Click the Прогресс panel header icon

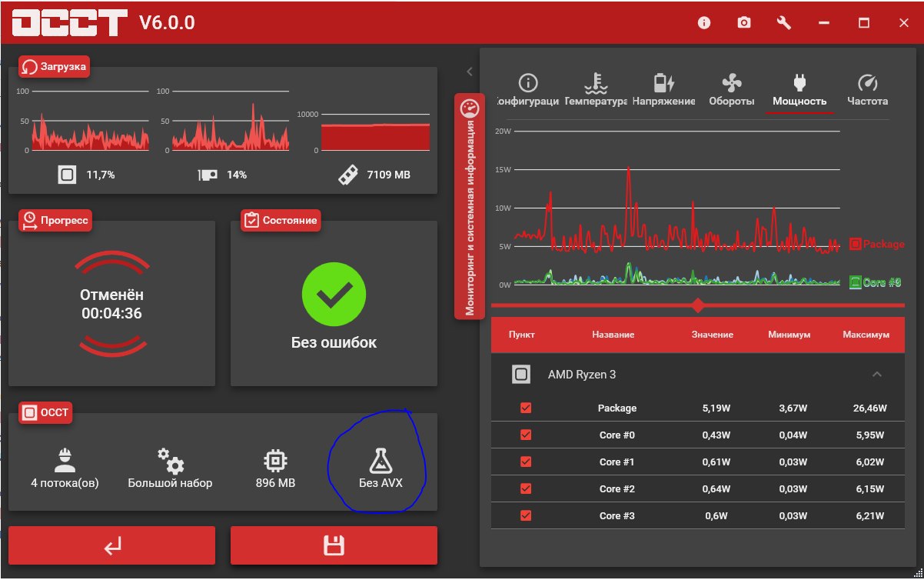(x=30, y=221)
